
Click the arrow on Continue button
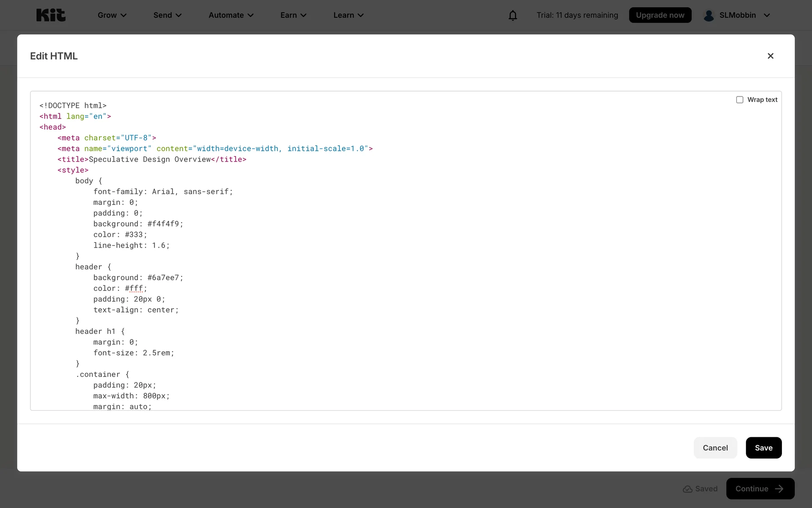click(779, 489)
